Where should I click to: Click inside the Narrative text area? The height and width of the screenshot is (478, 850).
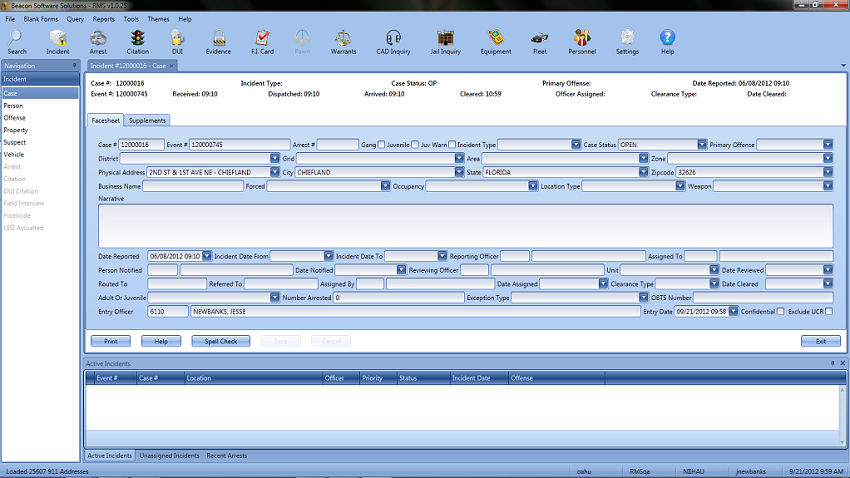coord(465,225)
